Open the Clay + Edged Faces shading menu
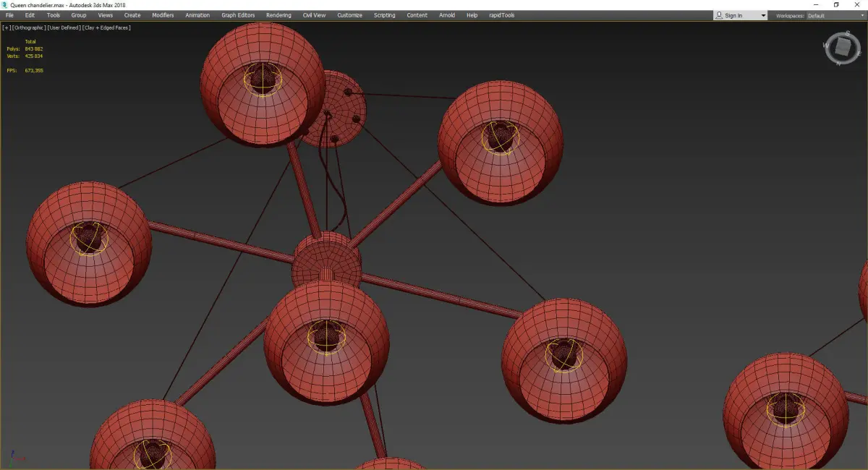 [x=106, y=27]
